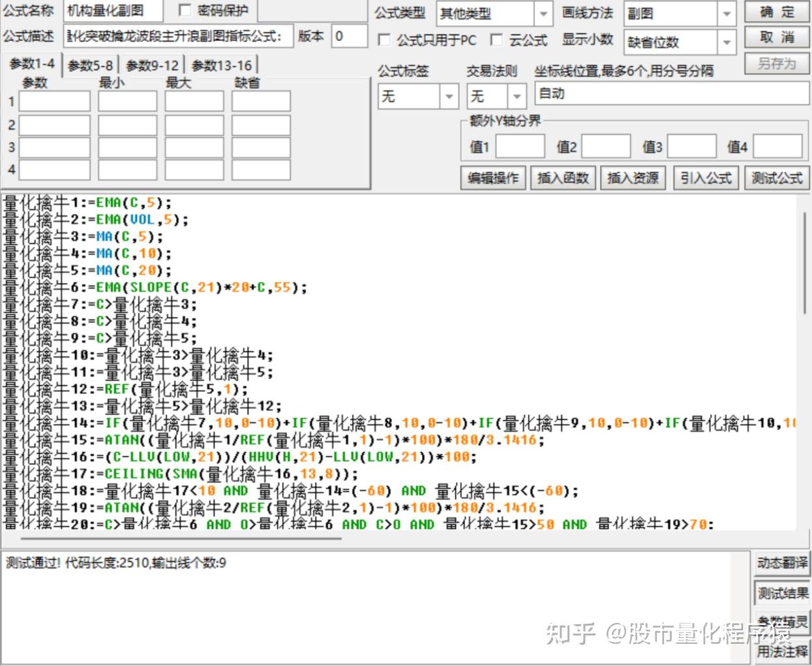Toggle the 云公式 checkbox
The image size is (812, 666).
coord(496,40)
